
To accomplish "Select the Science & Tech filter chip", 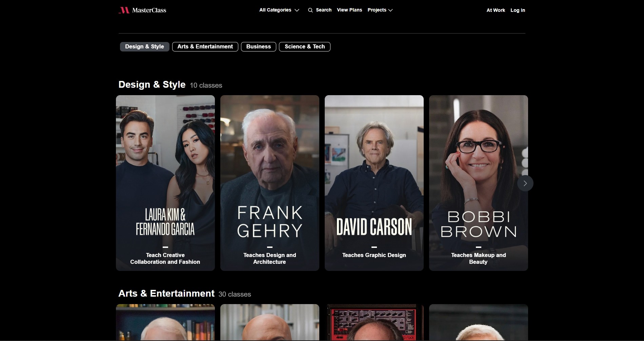I will (x=305, y=47).
